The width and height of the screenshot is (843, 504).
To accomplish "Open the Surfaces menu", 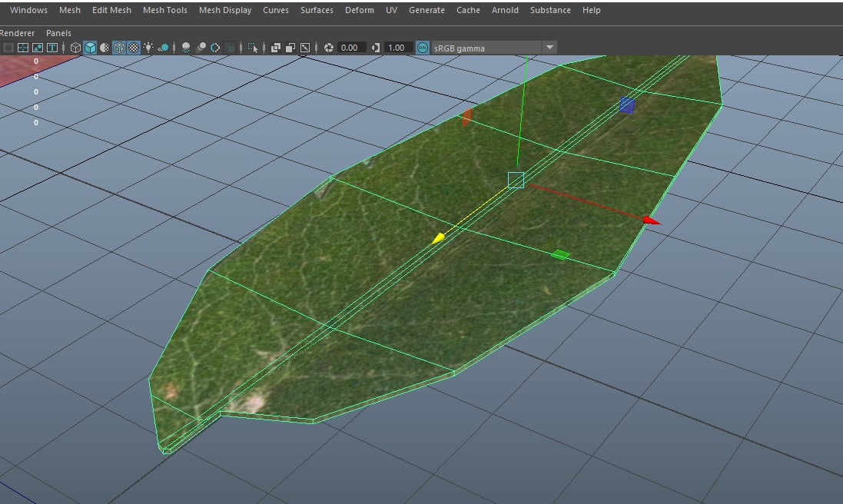I will tap(317, 10).
